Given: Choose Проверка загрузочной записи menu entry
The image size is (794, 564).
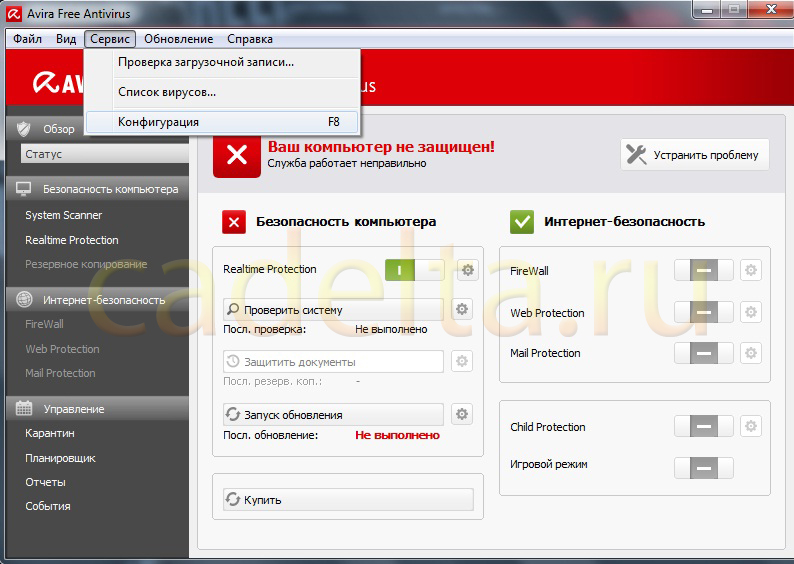Looking at the screenshot, I should click(x=222, y=62).
